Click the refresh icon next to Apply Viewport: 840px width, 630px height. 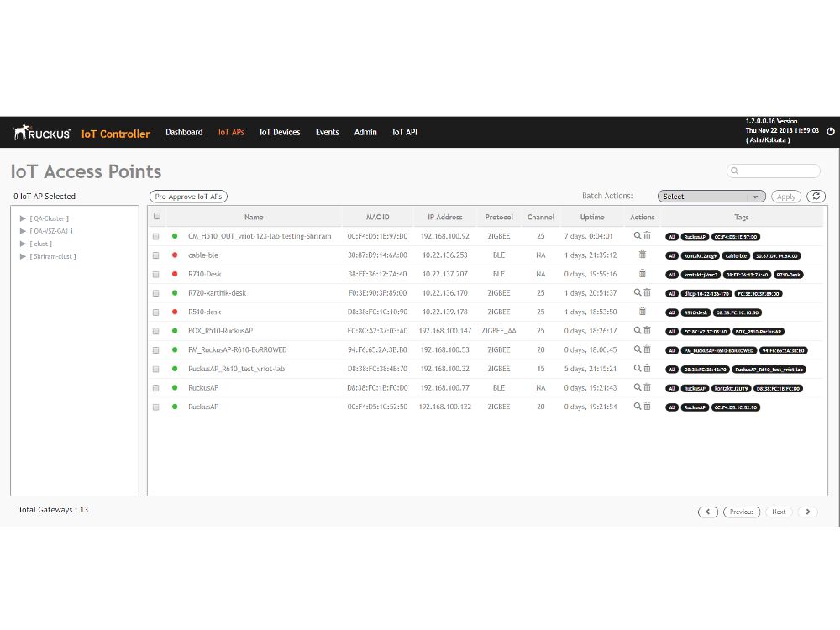[816, 196]
